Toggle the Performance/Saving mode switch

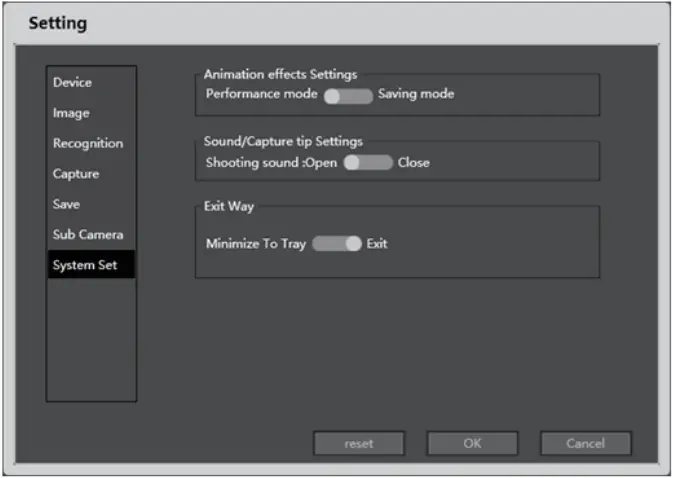348,95
